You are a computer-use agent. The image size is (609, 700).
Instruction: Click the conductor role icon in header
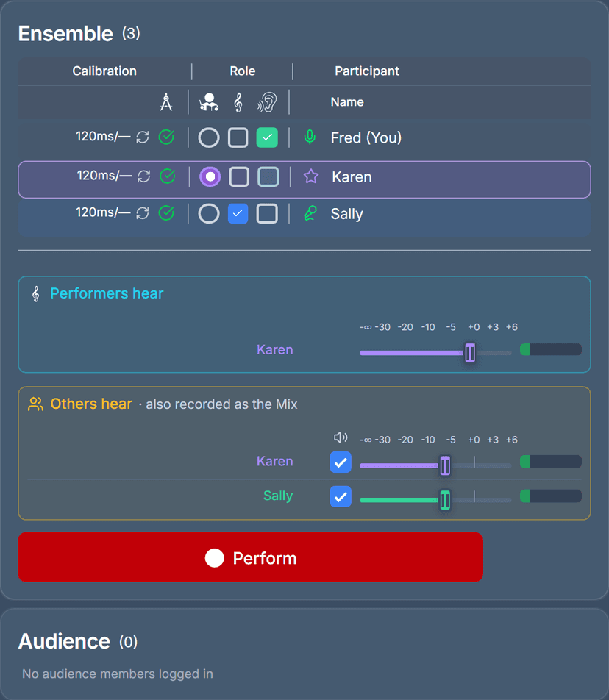(208, 101)
